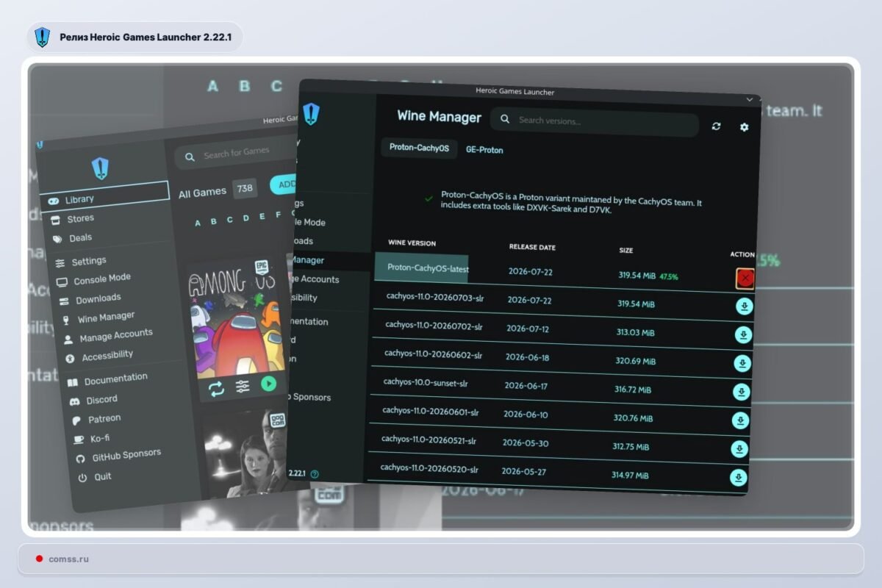Click the 47.5% download progress value
The image size is (882, 588).
(x=669, y=277)
